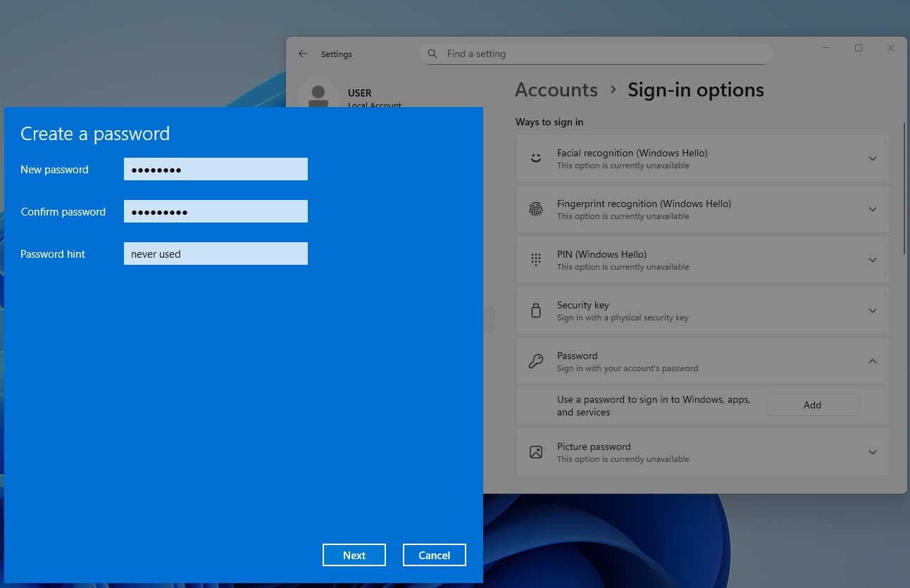Open Accounts from the breadcrumb
Screen dimensions: 910x588
pyautogui.click(x=556, y=89)
